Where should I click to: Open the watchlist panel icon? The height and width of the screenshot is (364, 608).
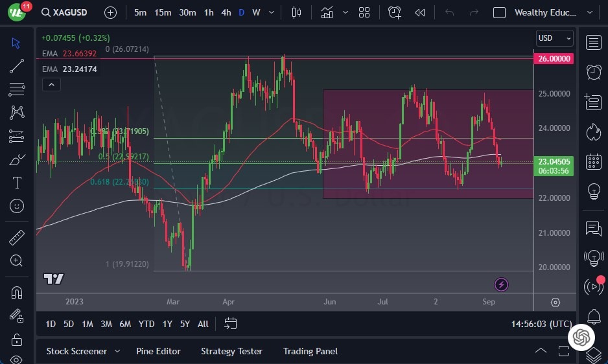pyautogui.click(x=592, y=43)
